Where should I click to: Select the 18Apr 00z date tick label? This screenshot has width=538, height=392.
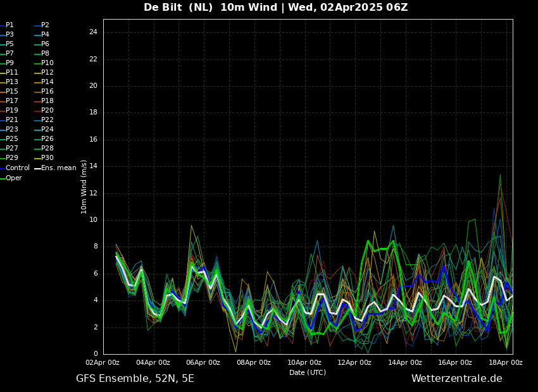pyautogui.click(x=506, y=363)
